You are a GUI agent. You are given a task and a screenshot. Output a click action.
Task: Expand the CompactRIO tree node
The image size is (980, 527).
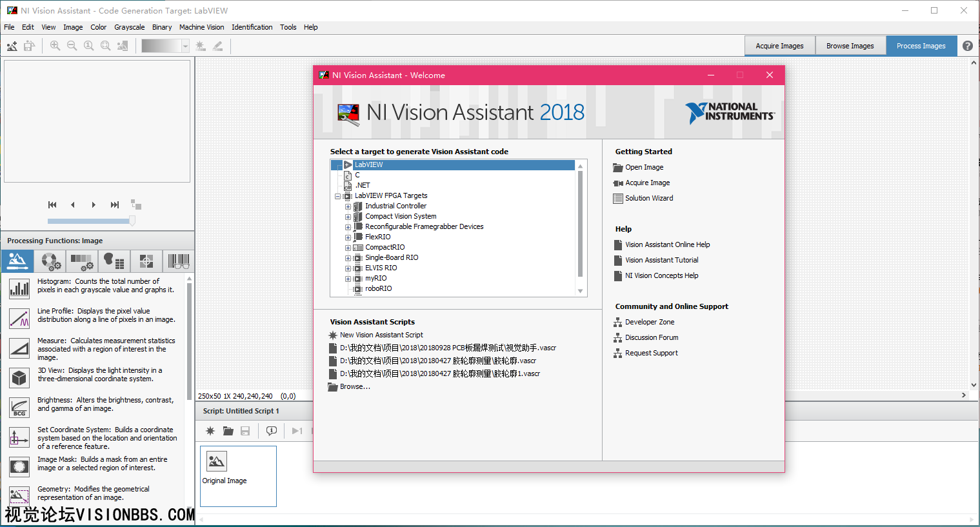348,248
